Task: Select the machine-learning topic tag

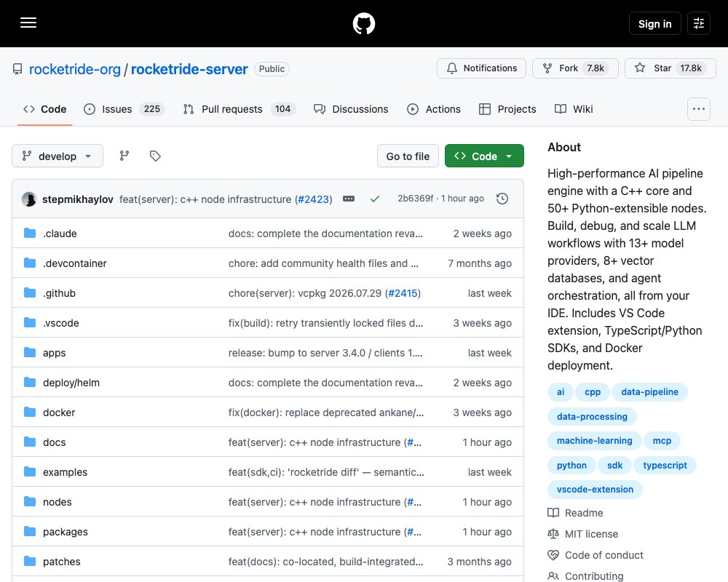Action: pos(594,440)
